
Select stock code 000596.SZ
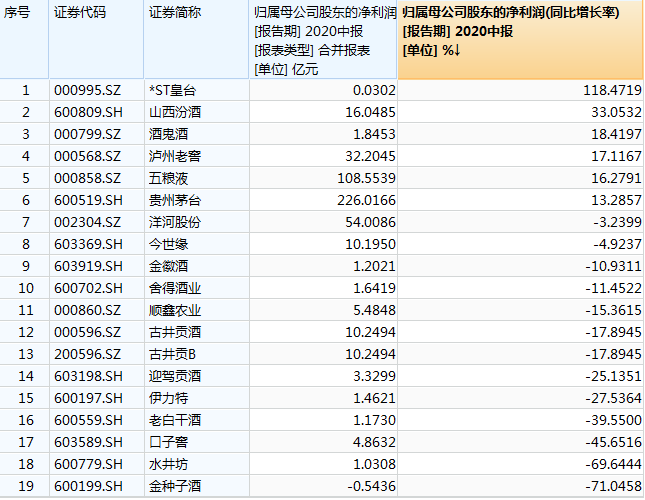coord(87,332)
